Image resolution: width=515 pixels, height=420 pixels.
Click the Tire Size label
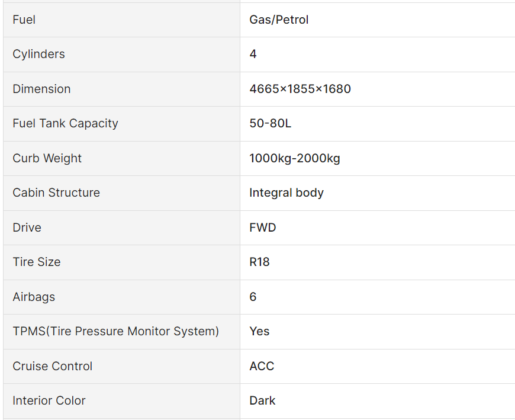pos(37,262)
